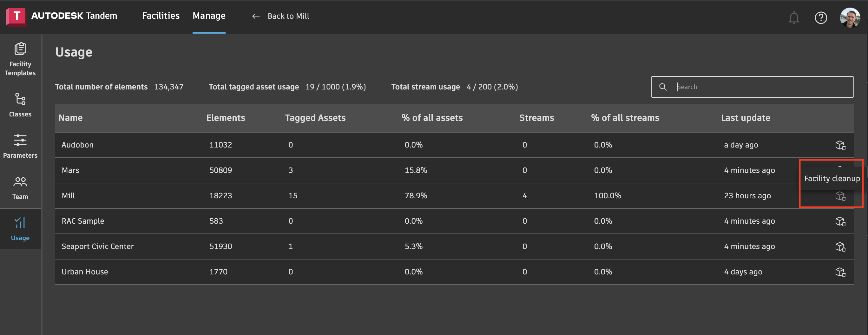Image resolution: width=868 pixels, height=335 pixels.
Task: Sort table by Elements column header
Action: click(x=226, y=118)
